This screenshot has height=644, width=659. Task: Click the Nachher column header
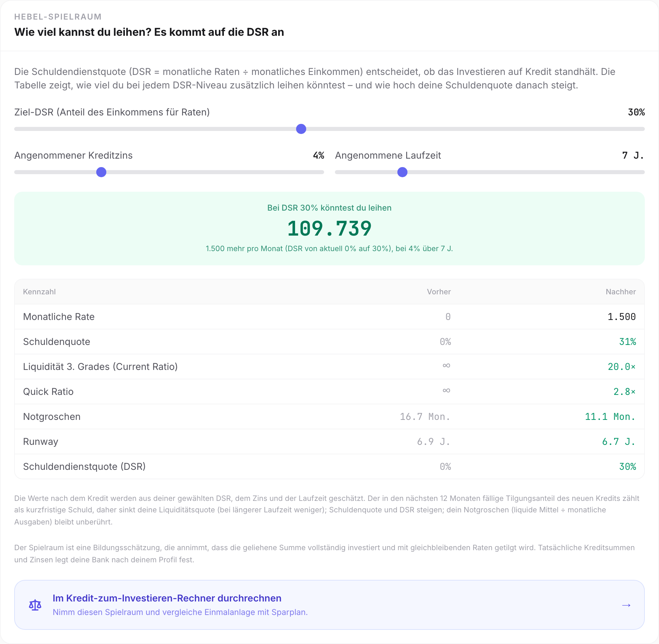tap(621, 292)
